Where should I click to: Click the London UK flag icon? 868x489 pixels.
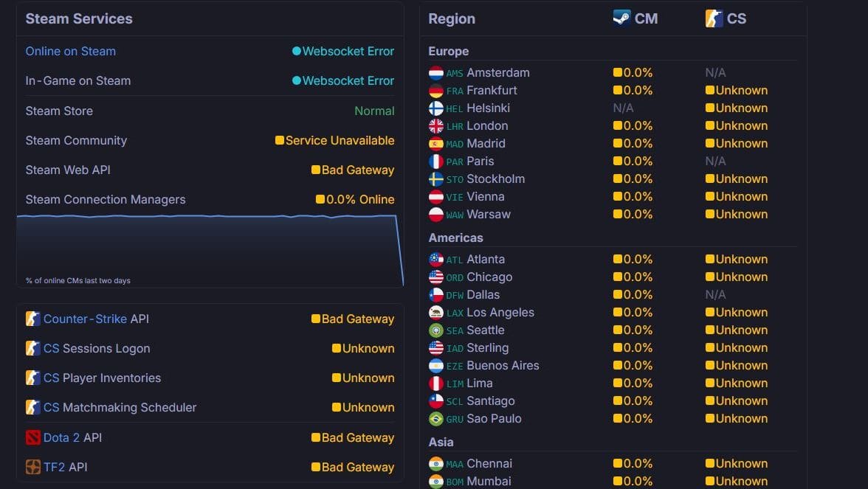click(436, 126)
